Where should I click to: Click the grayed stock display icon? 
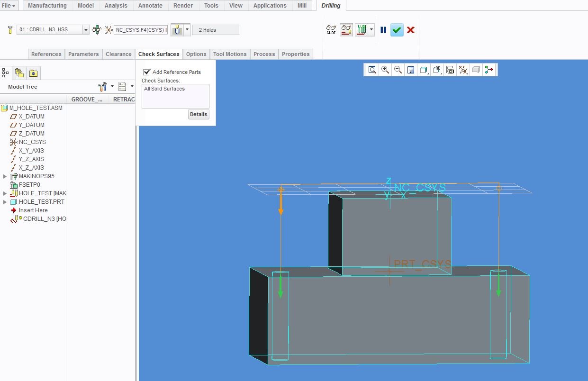click(476, 70)
